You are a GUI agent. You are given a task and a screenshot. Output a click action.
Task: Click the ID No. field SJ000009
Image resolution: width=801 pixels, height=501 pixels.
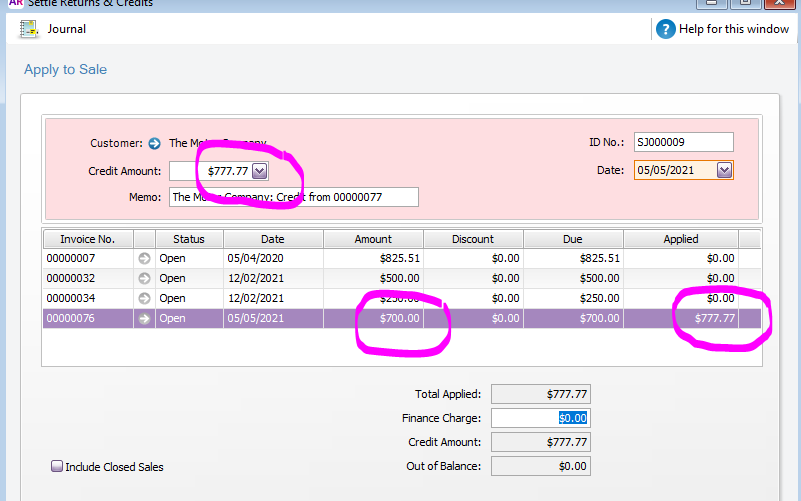tap(683, 143)
